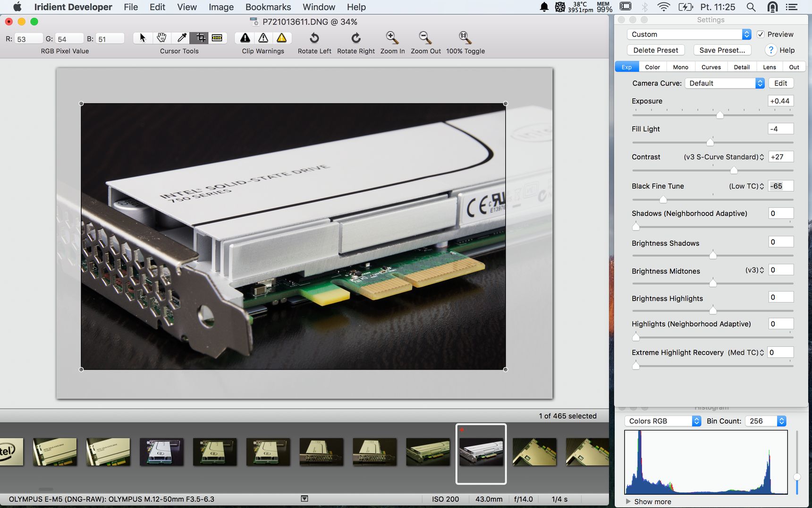The width and height of the screenshot is (812, 508).
Task: Select the arrow pointer cursor tool
Action: click(x=143, y=38)
